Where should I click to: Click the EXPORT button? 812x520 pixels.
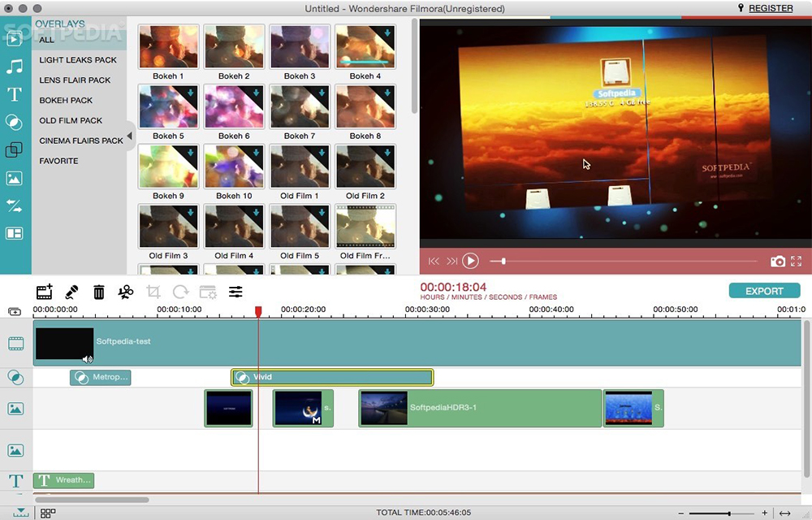764,290
